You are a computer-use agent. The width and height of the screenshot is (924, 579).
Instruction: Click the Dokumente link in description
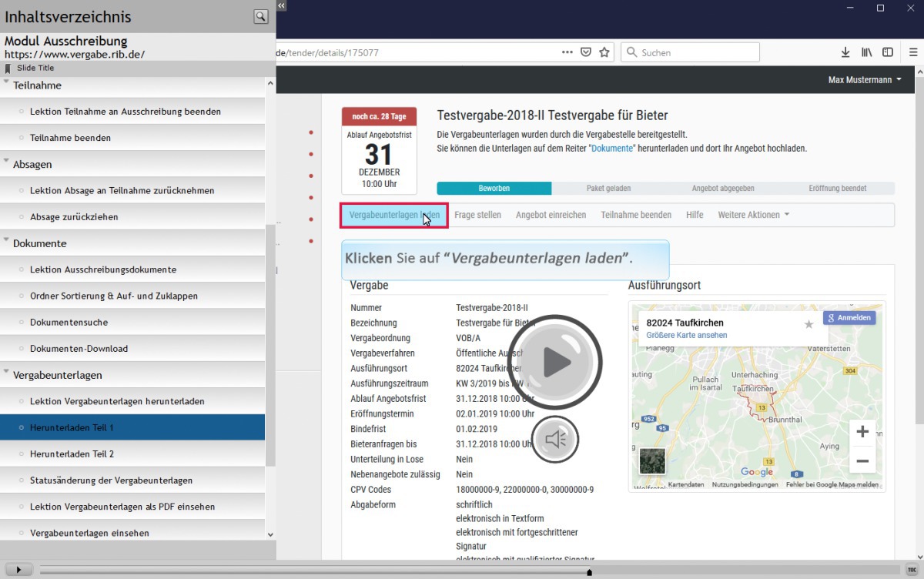[x=611, y=148]
